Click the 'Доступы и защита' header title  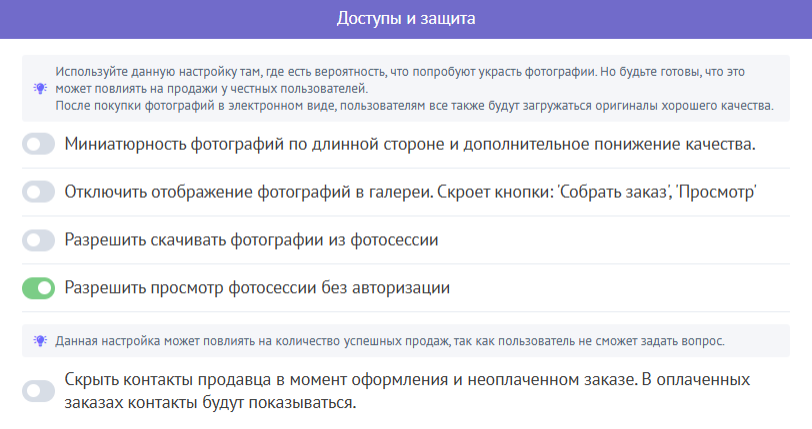tap(405, 19)
